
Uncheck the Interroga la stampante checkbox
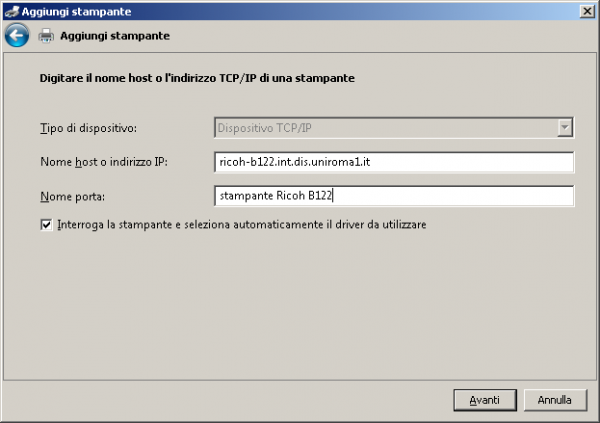pyautogui.click(x=46, y=226)
